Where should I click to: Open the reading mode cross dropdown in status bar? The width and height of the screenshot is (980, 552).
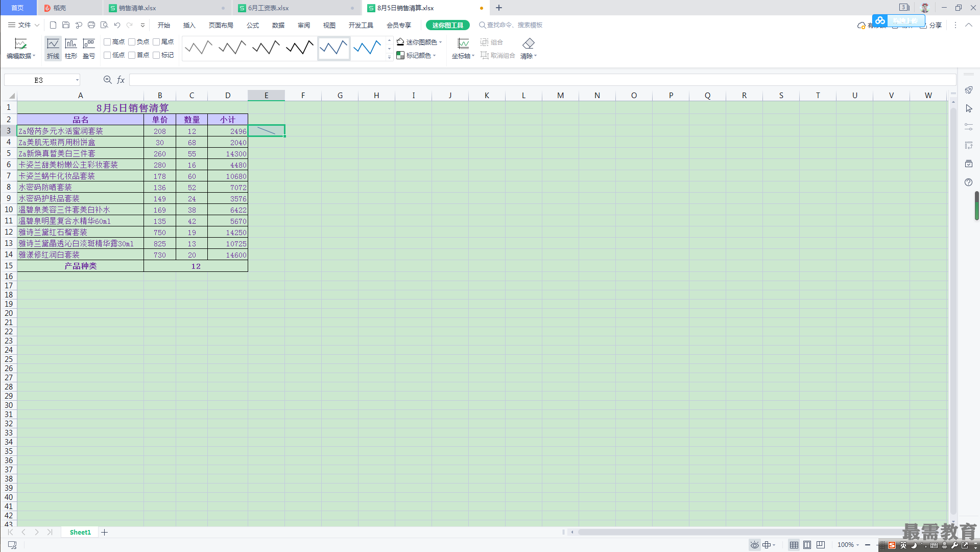point(769,545)
